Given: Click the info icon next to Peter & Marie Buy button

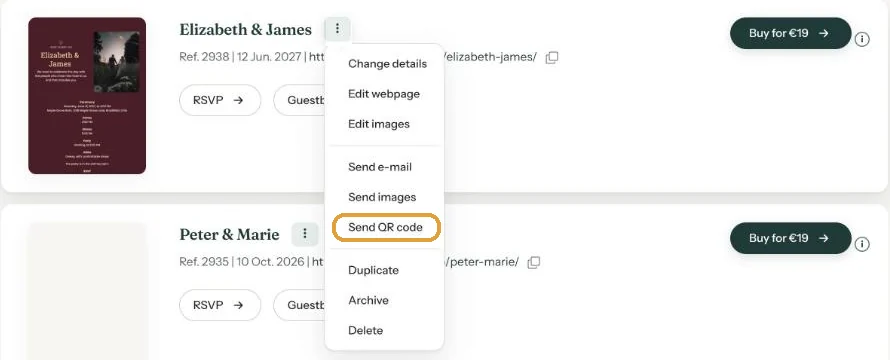Looking at the screenshot, I should click(862, 244).
